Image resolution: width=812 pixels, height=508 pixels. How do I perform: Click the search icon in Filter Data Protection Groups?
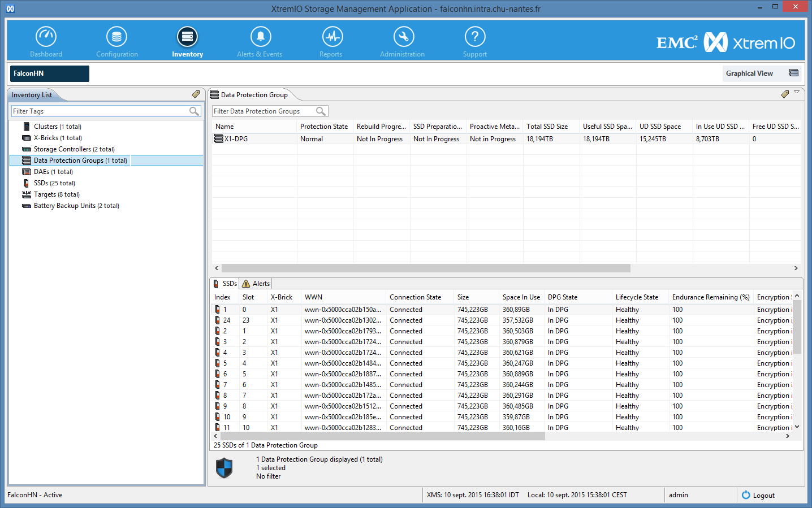tap(321, 111)
